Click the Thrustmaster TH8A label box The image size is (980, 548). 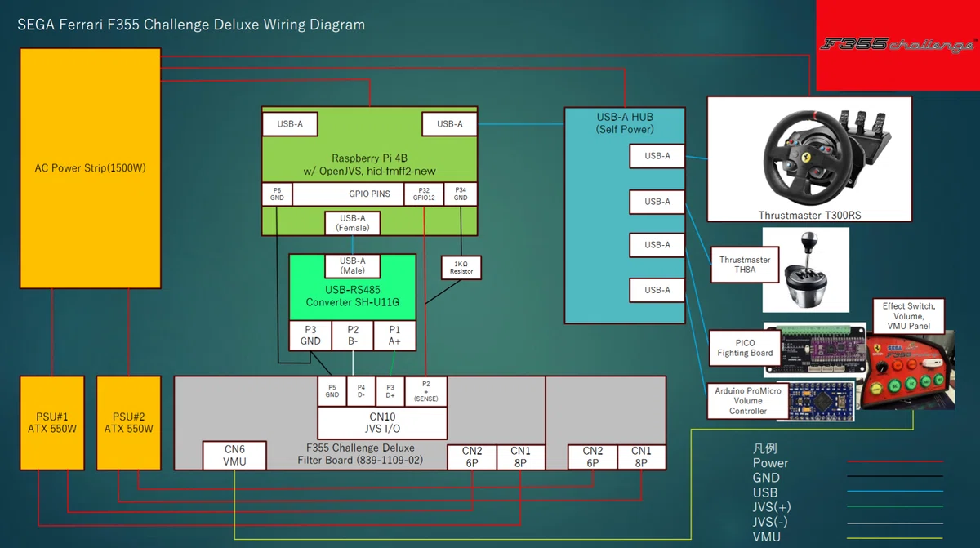tap(745, 265)
